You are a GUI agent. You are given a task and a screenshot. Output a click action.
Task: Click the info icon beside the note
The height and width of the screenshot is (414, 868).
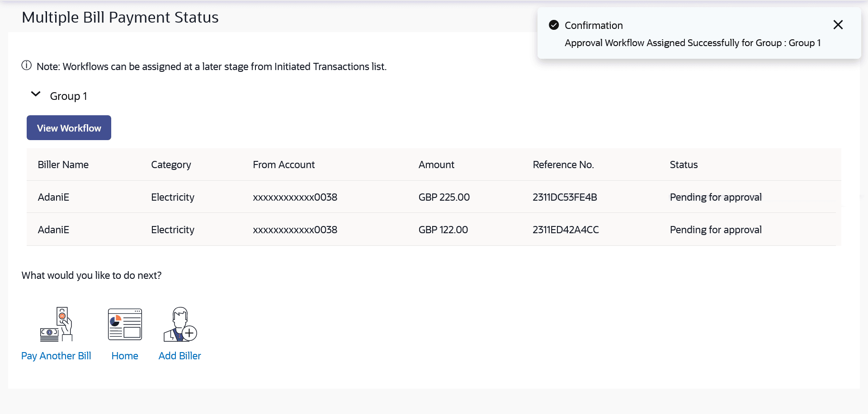point(27,66)
